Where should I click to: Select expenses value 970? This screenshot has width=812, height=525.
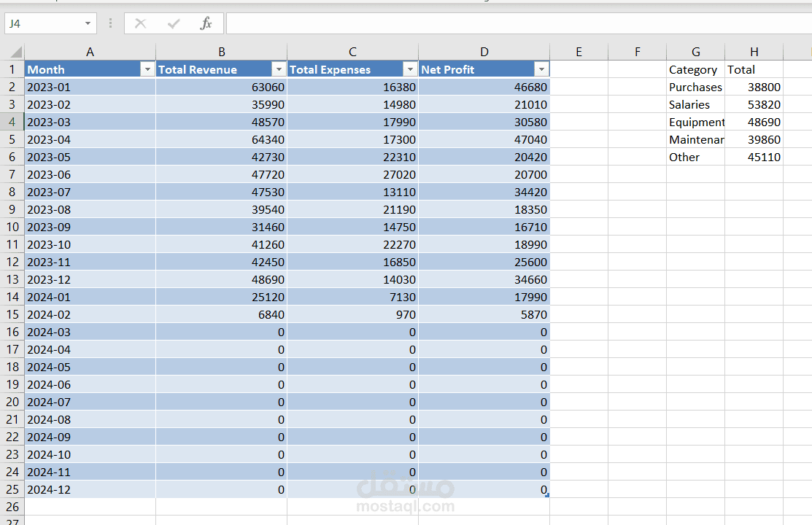tap(352, 314)
